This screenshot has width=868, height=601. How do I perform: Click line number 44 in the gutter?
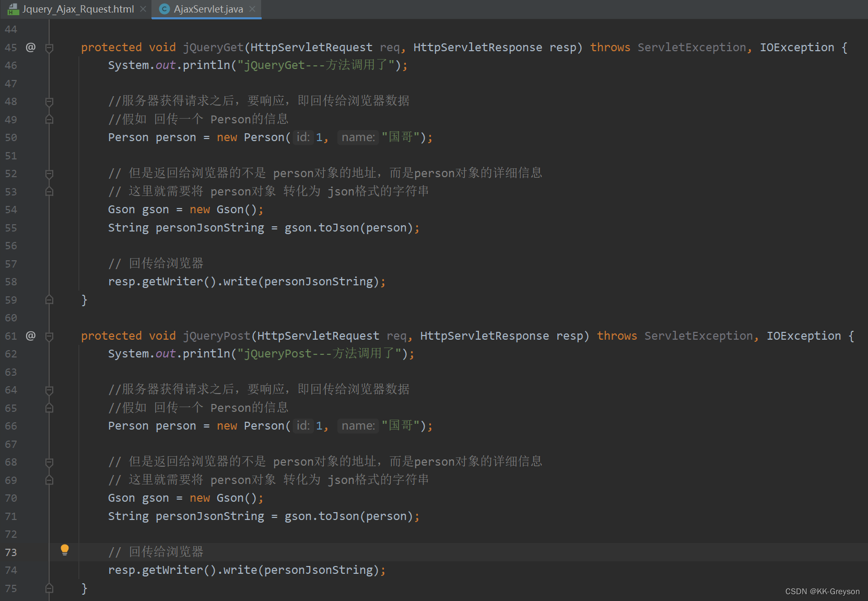11,29
